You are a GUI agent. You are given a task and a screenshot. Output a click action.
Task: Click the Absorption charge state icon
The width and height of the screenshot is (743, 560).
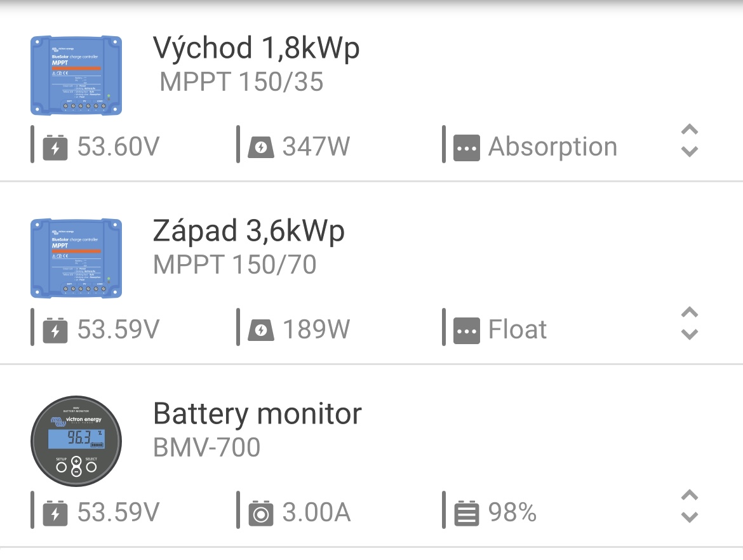coord(467,147)
